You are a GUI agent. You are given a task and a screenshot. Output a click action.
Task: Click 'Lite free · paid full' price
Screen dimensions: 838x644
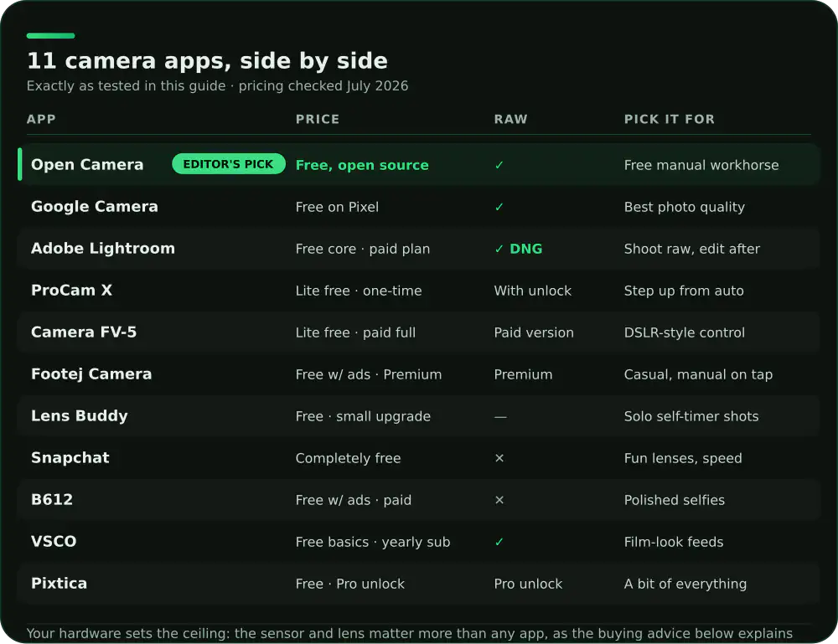point(355,332)
